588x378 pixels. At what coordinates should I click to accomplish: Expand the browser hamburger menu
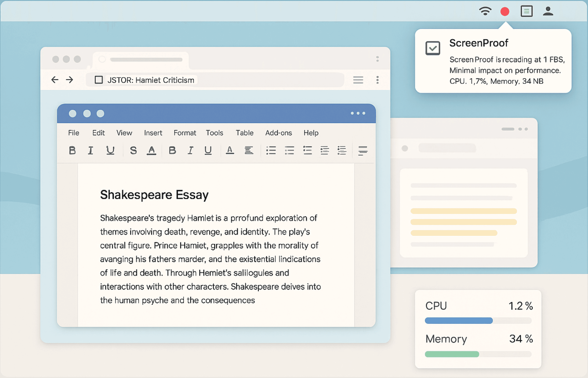point(358,80)
